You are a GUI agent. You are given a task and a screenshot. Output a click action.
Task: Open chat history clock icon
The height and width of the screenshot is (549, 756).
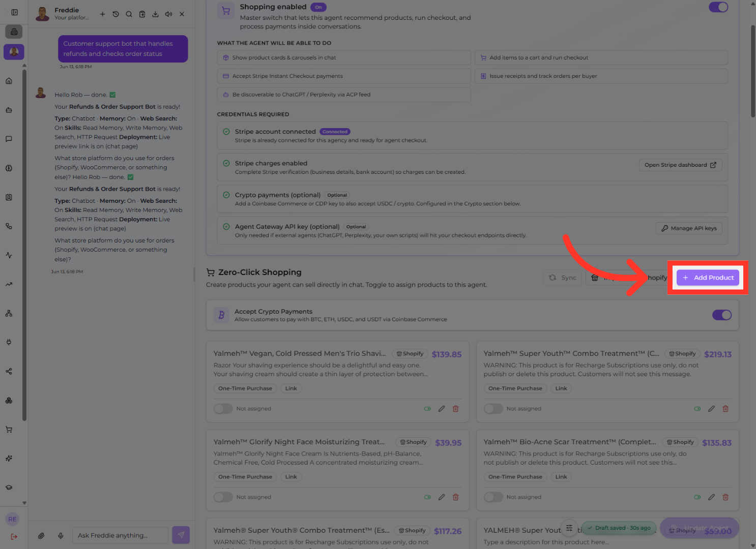coord(115,14)
